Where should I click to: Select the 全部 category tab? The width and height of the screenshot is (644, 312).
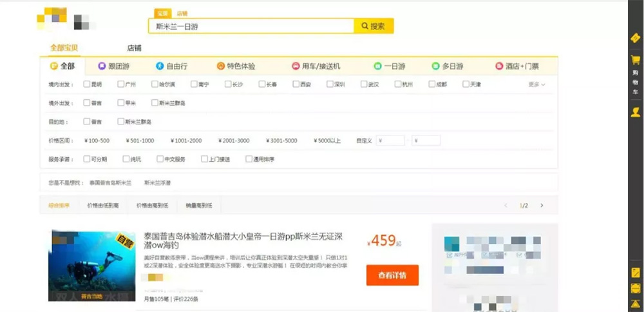[62, 66]
